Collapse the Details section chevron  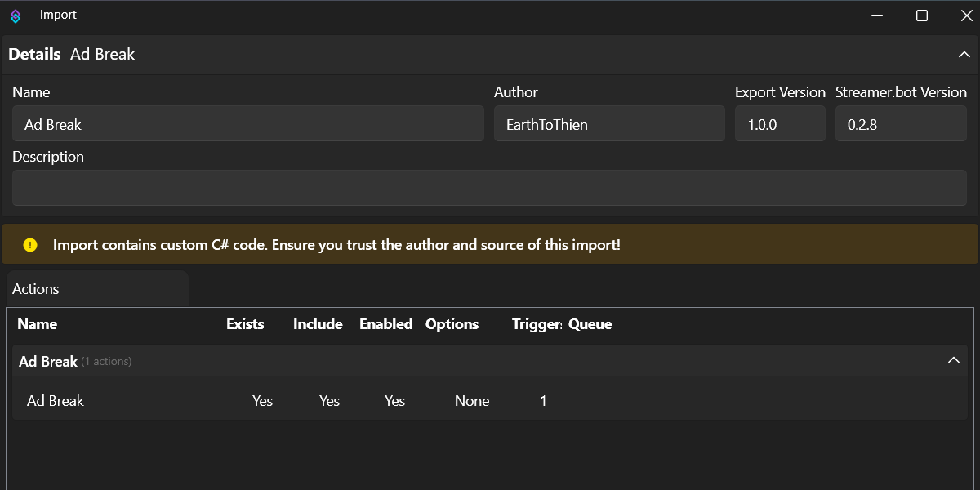click(x=963, y=55)
